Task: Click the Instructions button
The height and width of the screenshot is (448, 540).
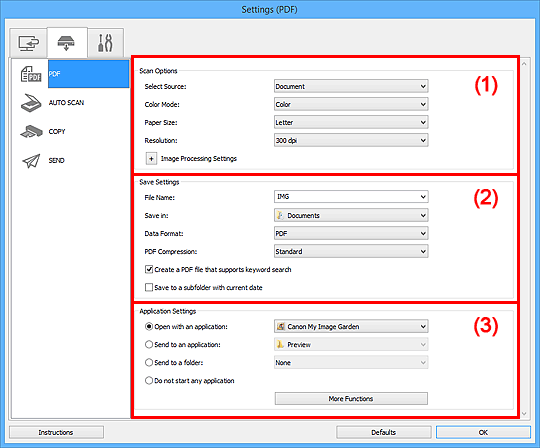Action: (x=56, y=433)
